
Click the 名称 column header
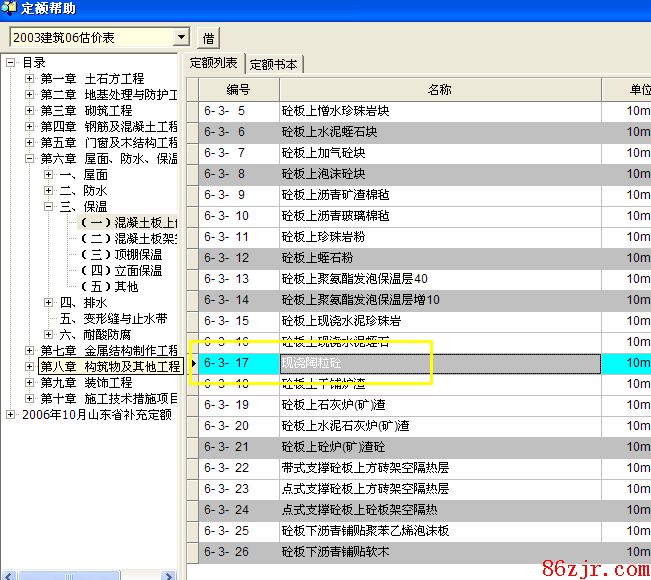(439, 90)
